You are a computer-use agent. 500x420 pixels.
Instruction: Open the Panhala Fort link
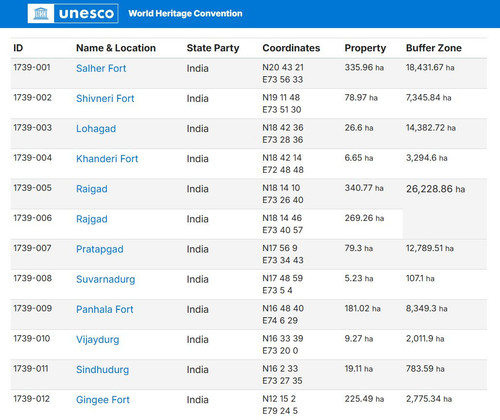coord(105,309)
